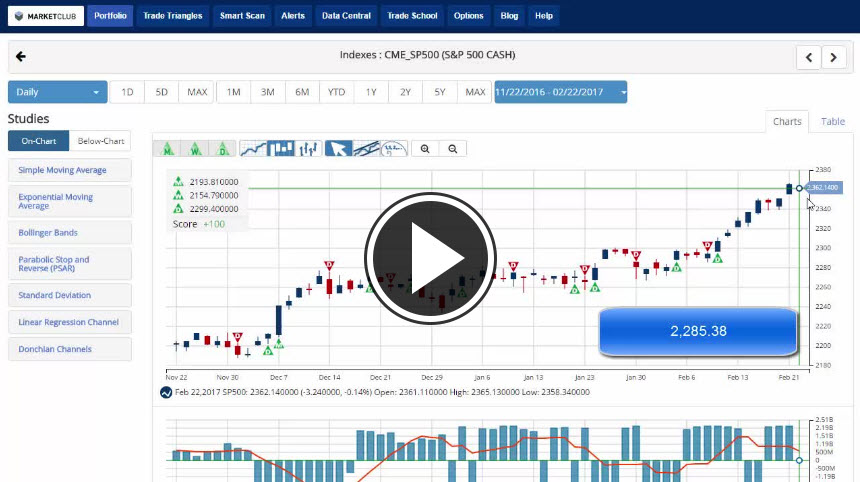Zoom in on the chart

tap(425, 149)
